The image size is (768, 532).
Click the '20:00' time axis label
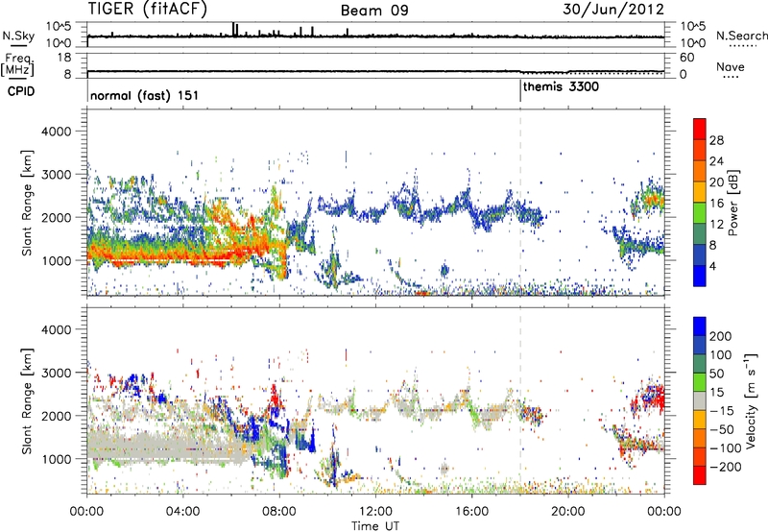(567, 512)
